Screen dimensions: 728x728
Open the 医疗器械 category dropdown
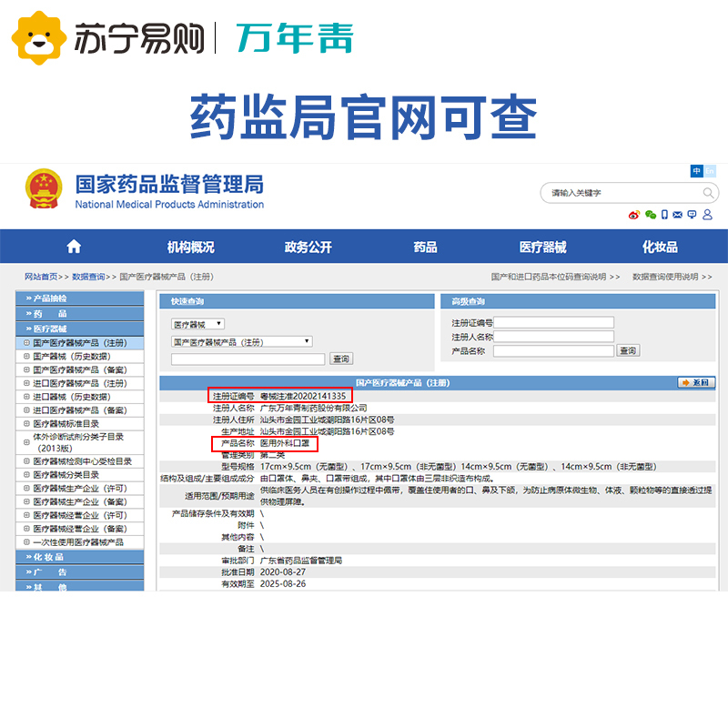[198, 324]
